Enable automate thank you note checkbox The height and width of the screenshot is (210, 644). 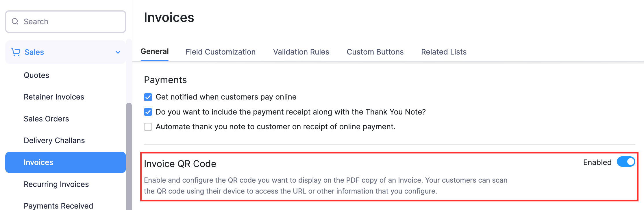pyautogui.click(x=148, y=127)
